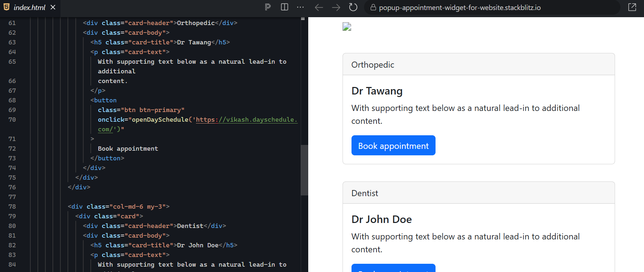Click Dr Tawang's supporting text paragraph in preview
Viewport: 644px width, 272px height.
tap(466, 115)
